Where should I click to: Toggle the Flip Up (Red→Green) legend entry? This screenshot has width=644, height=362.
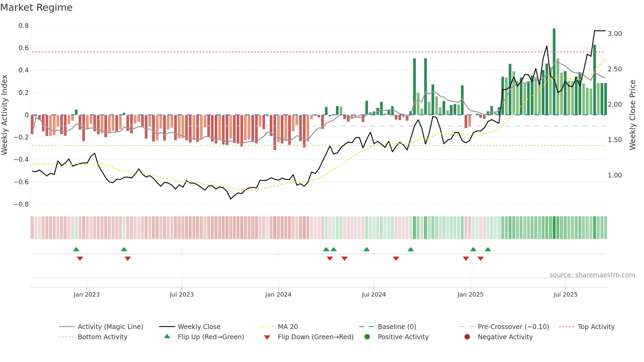204,337
